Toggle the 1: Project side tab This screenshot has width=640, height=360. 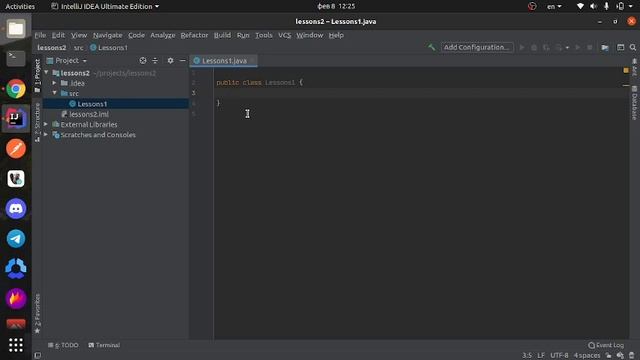coord(37,76)
